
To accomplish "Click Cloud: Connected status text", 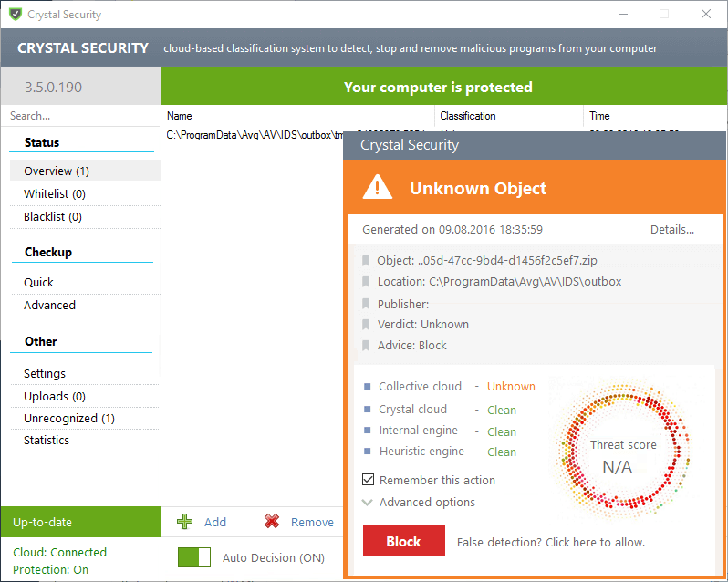I will pyautogui.click(x=60, y=552).
